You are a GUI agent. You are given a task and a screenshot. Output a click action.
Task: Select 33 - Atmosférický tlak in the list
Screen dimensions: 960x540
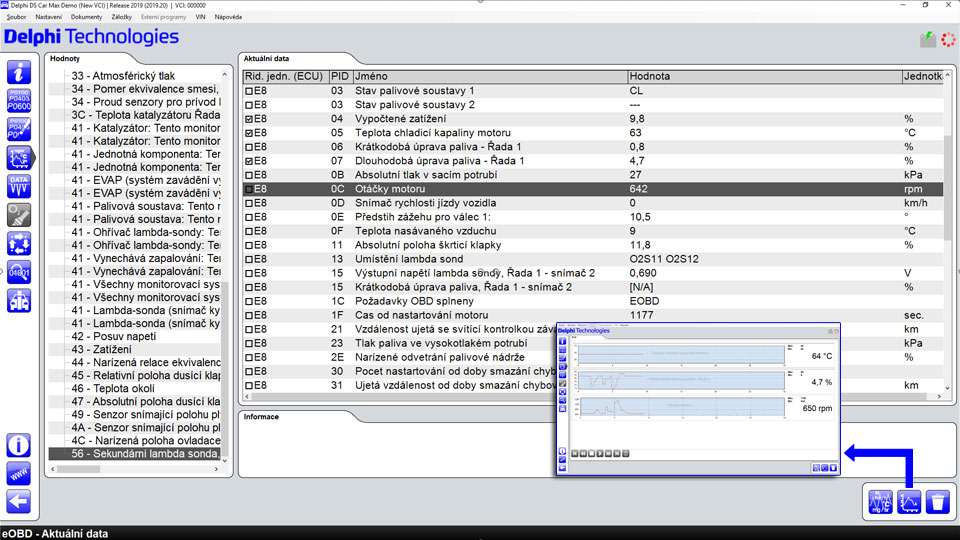coord(123,76)
